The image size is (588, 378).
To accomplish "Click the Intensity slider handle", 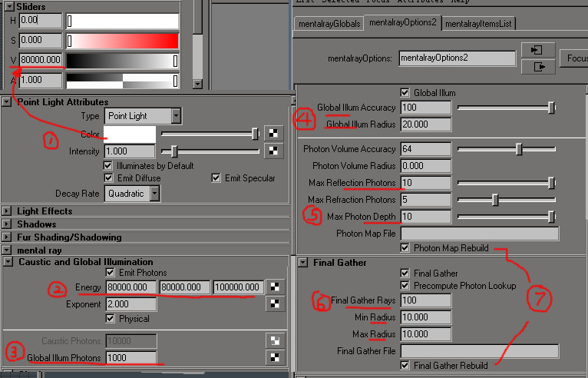I will tap(174, 151).
